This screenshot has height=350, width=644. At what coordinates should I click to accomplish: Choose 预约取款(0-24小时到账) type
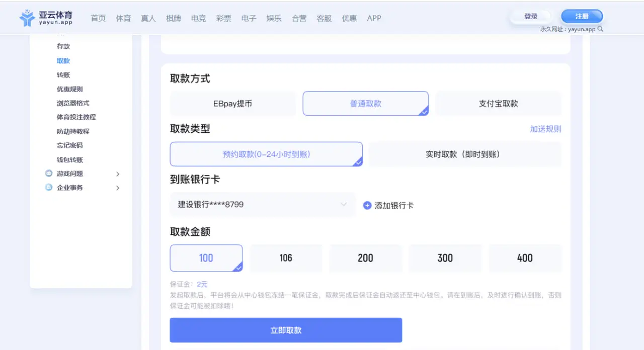[x=266, y=154]
